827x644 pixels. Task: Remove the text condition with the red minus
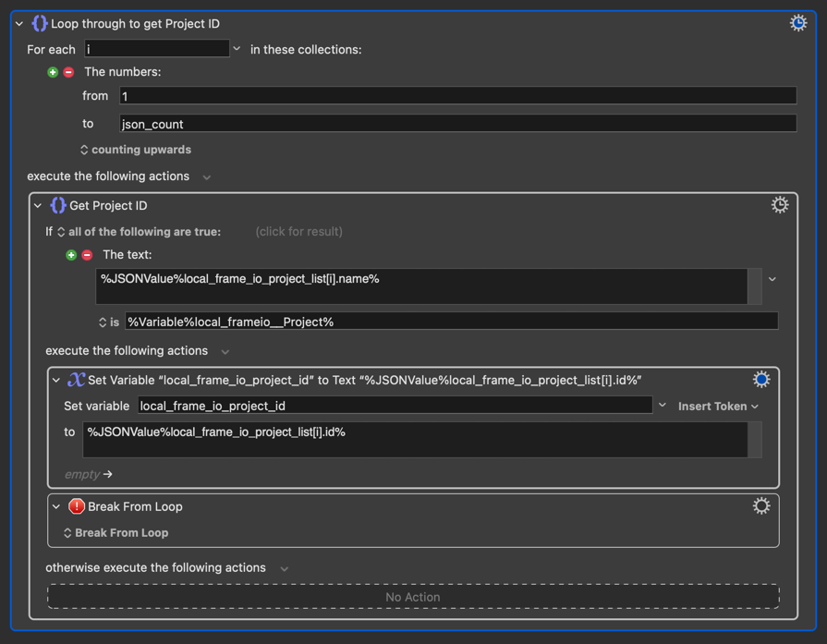[x=87, y=255]
